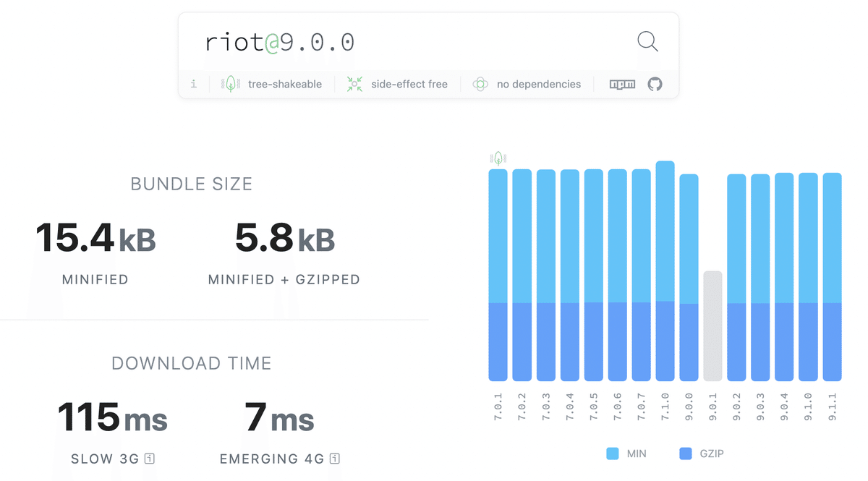Click the side-effect free arrows icon
This screenshot has width=868, height=481.
[354, 84]
